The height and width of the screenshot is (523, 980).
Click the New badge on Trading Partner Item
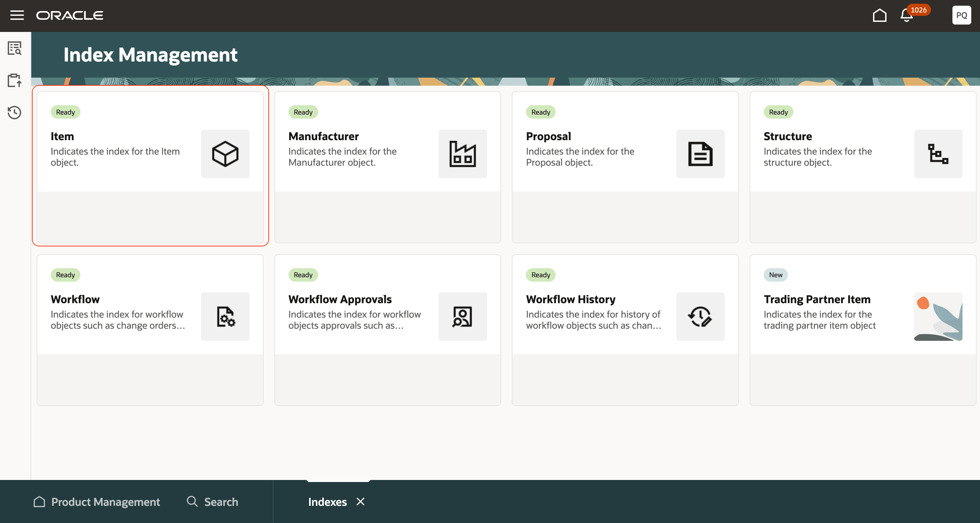click(775, 275)
